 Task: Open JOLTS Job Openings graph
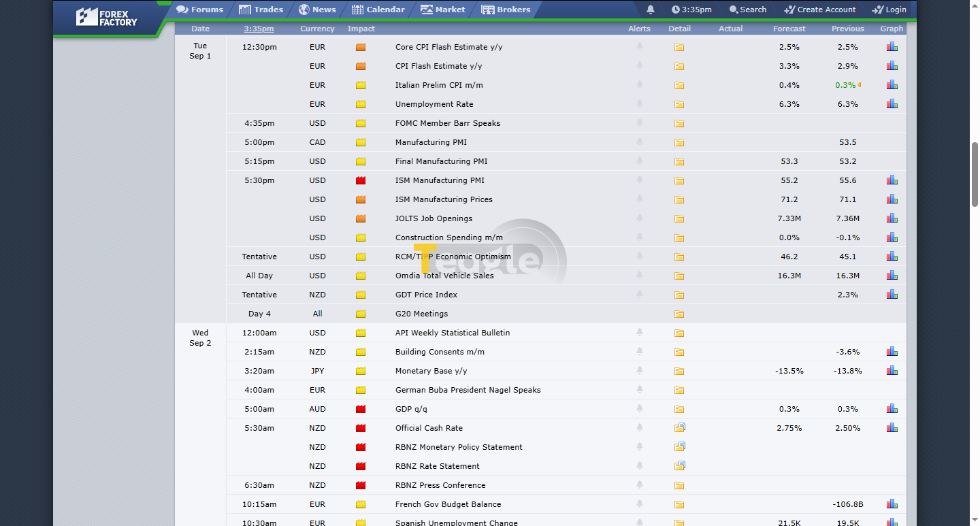pyautogui.click(x=892, y=218)
